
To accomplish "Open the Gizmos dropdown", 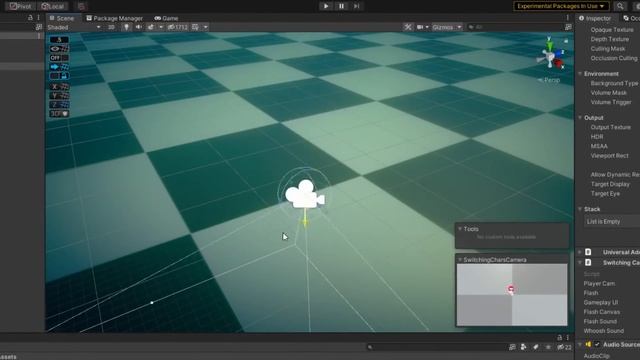I will click(x=447, y=27).
